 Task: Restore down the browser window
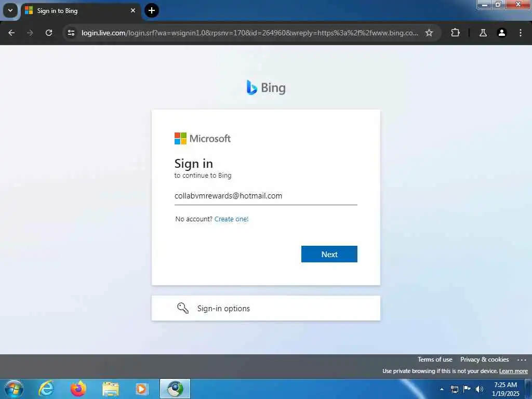pos(498,4)
